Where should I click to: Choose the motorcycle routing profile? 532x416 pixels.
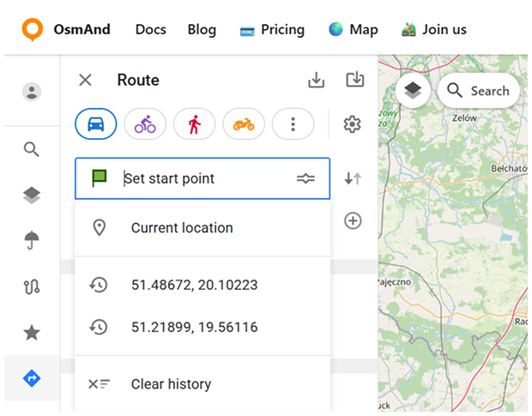[x=244, y=125]
